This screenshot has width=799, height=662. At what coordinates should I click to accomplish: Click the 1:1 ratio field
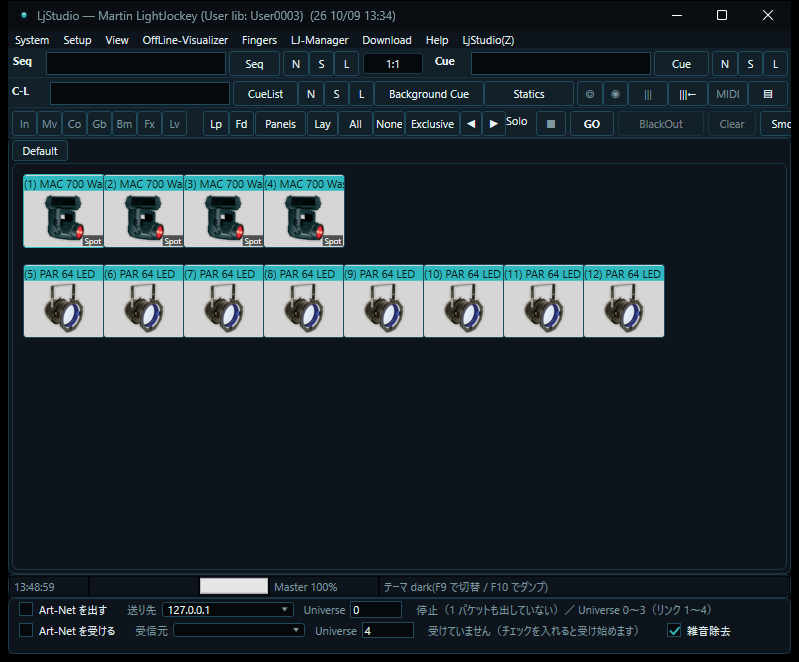pyautogui.click(x=393, y=64)
